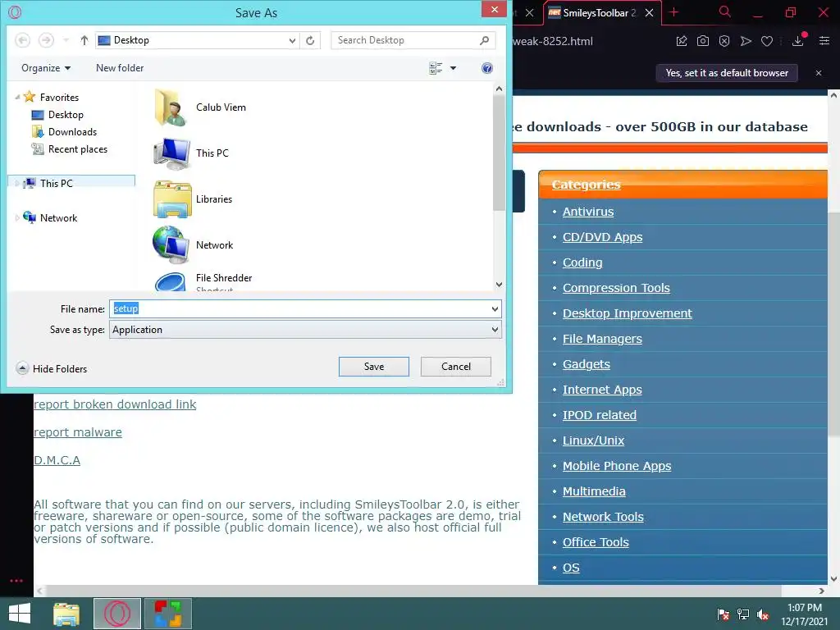Click Opera icon in taskbar

pos(117,614)
